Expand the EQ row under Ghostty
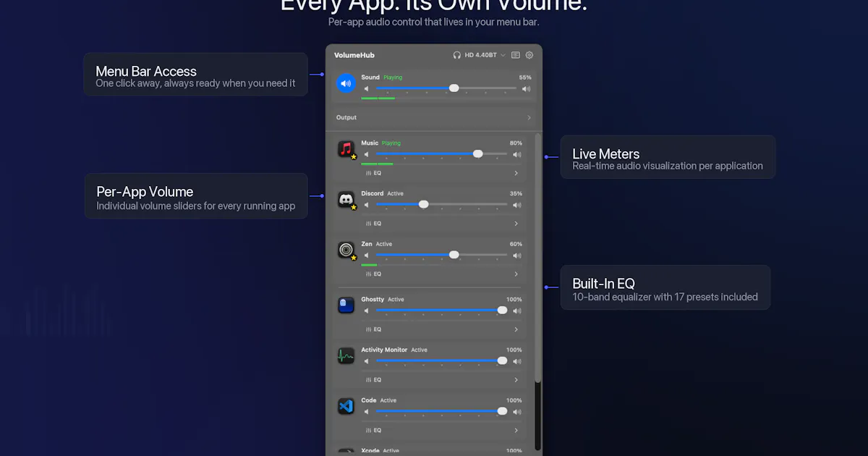 point(441,329)
